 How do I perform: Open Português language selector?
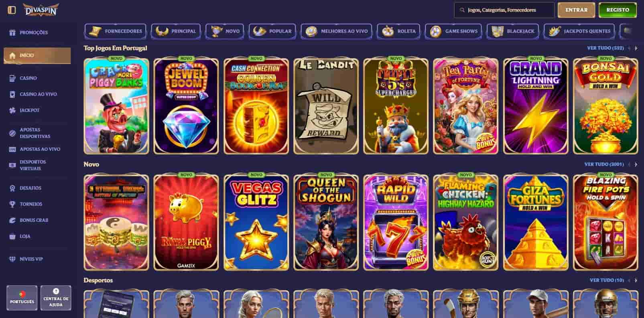(x=22, y=298)
